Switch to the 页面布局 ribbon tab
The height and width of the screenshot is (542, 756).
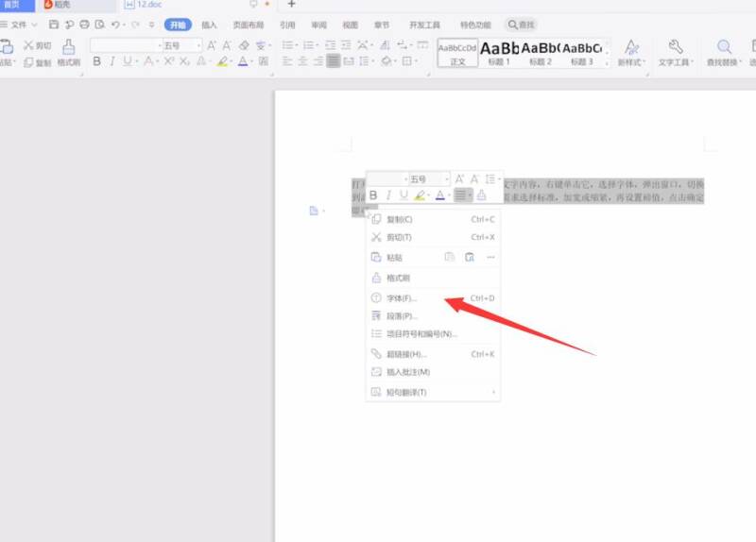tap(249, 25)
